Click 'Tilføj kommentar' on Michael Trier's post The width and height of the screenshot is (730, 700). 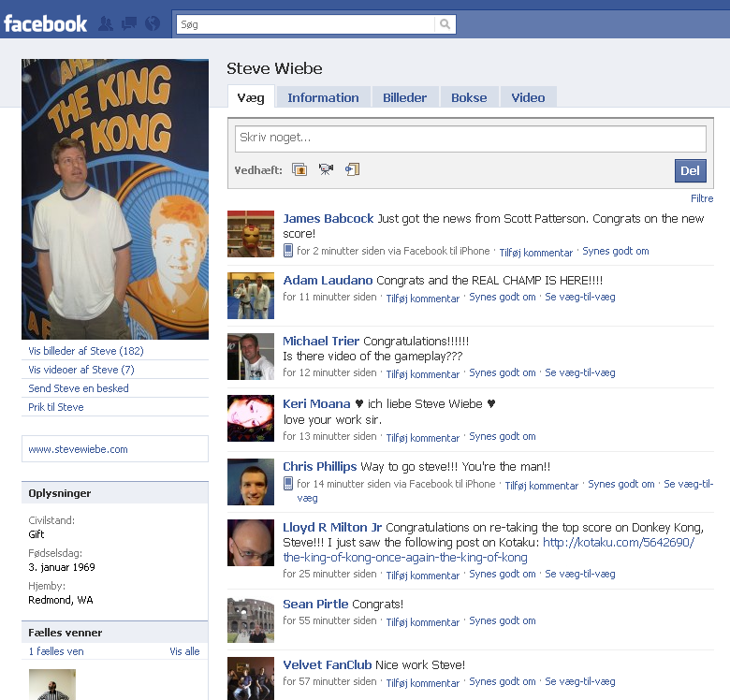pos(423,374)
